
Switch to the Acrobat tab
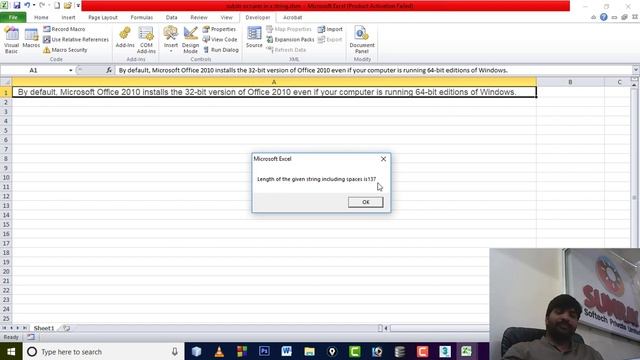click(293, 18)
